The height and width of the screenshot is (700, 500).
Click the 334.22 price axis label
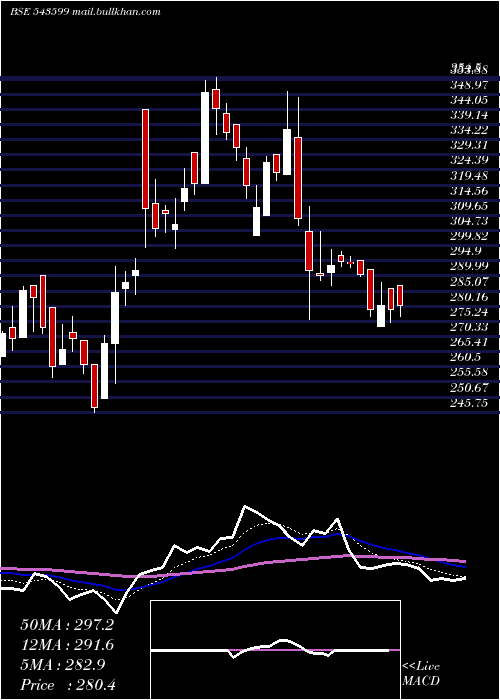469,130
